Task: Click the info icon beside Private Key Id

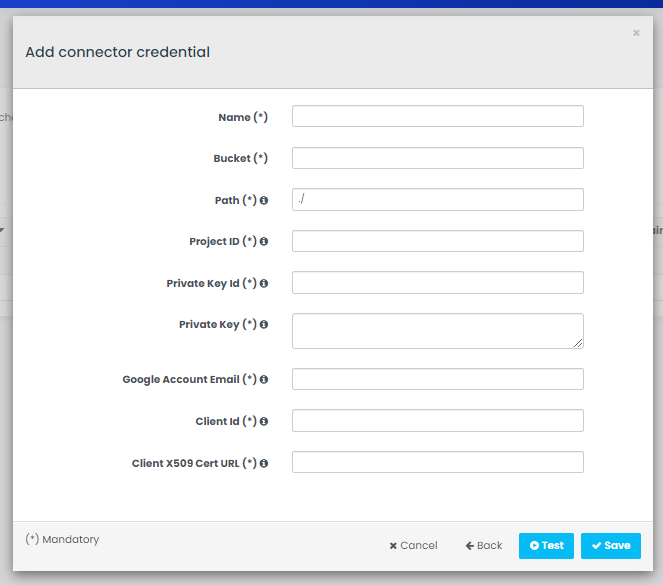Action: coord(264,284)
